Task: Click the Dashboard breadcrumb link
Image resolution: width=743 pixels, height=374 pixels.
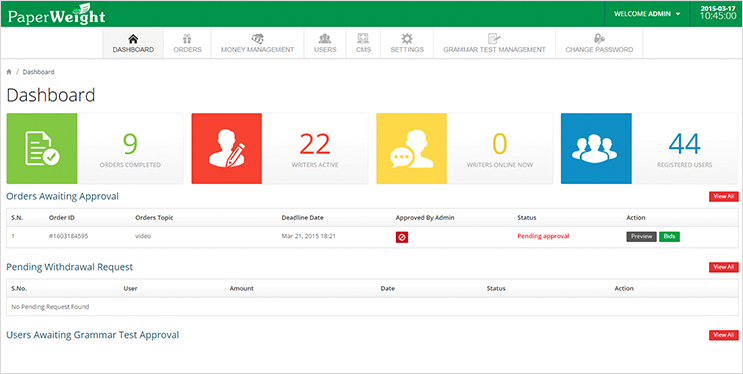Action: click(38, 72)
